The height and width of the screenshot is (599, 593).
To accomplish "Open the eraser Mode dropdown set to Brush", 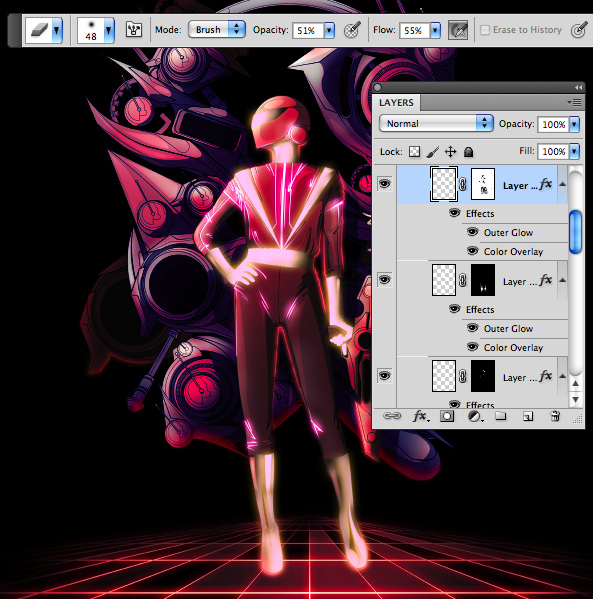I will tap(217, 29).
